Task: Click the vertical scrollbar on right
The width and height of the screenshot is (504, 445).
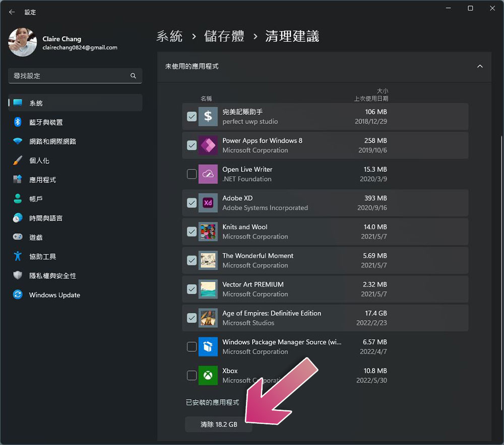Action: [x=501, y=273]
